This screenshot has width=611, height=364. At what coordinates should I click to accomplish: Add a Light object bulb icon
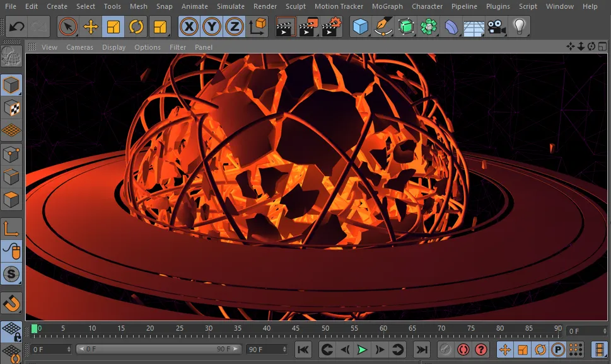pyautogui.click(x=519, y=27)
